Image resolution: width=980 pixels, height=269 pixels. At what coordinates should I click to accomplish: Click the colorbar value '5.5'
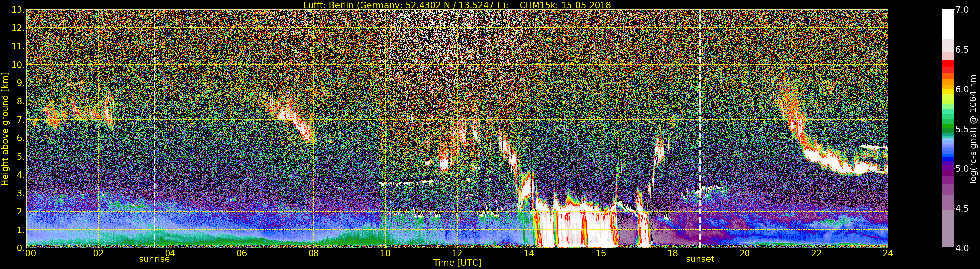[962, 129]
